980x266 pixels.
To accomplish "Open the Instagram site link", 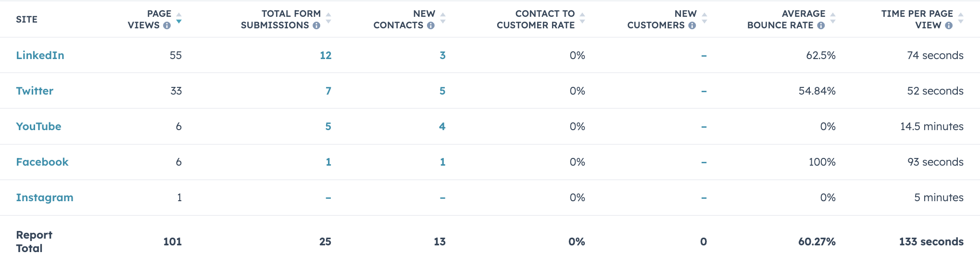I will [x=45, y=197].
